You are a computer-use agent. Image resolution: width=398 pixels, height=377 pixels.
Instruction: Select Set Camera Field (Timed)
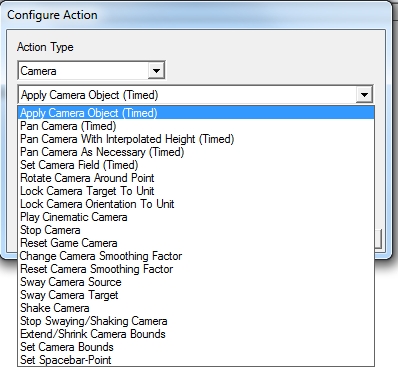click(x=196, y=165)
